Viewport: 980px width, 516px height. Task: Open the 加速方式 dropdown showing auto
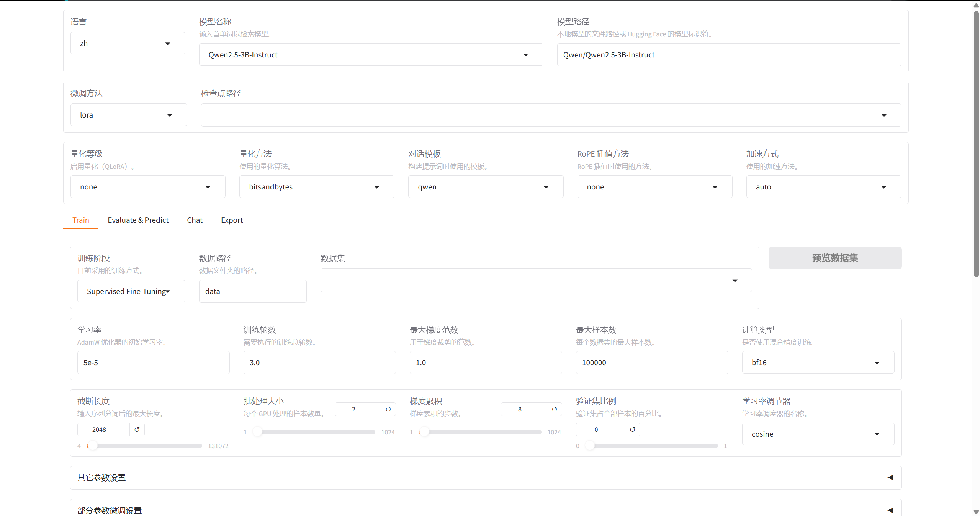tap(823, 187)
